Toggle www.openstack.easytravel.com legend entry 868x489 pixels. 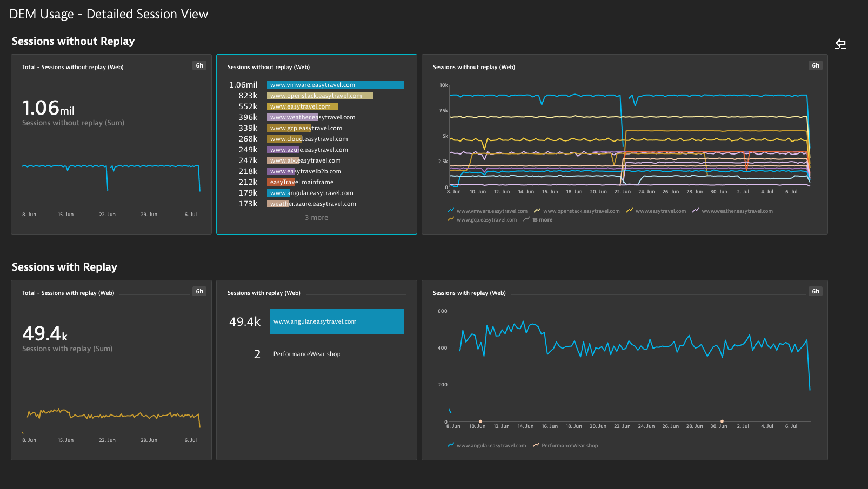click(x=577, y=211)
